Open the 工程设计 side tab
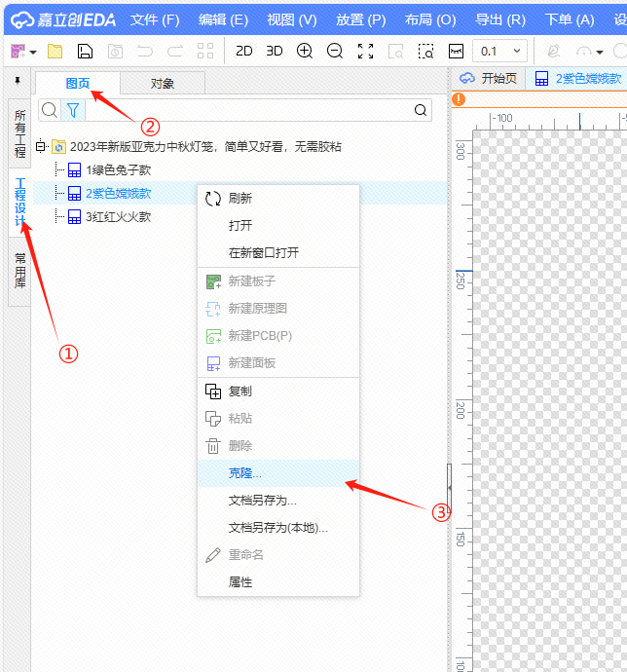 (19, 202)
